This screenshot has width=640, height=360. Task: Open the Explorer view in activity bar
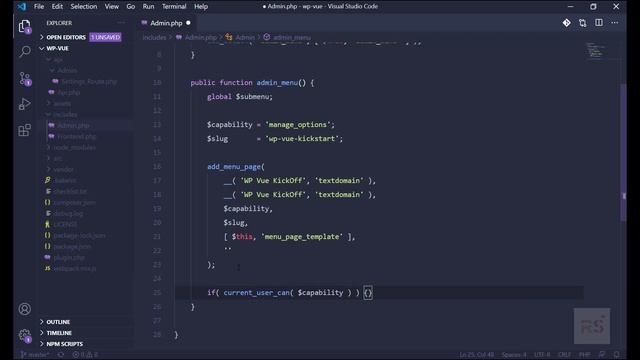[x=24, y=27]
